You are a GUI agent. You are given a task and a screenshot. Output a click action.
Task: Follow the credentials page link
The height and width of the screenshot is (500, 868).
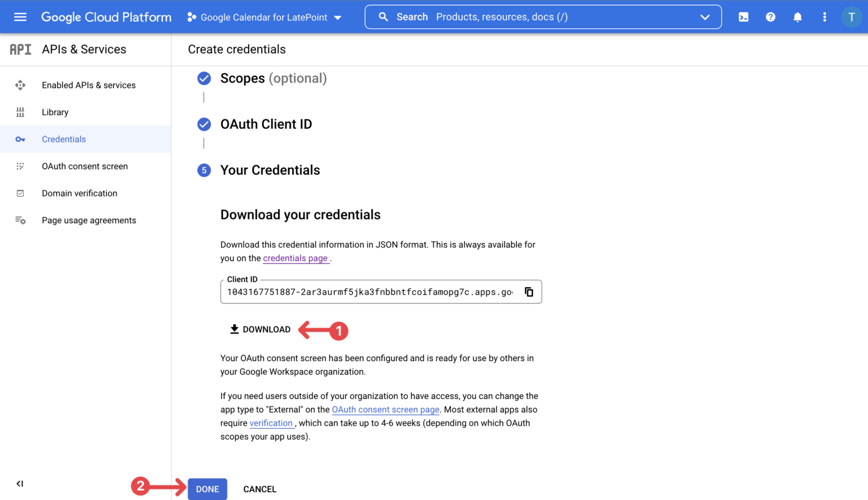pos(296,258)
